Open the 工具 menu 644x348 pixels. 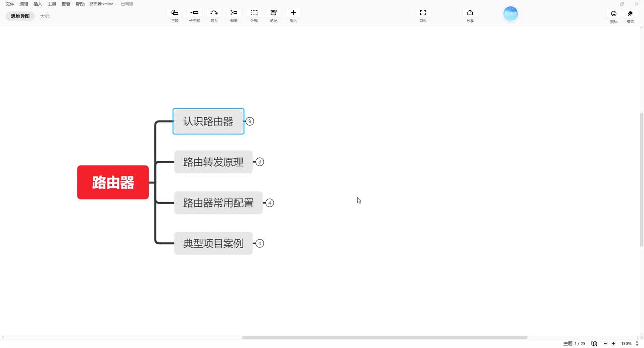coord(52,4)
